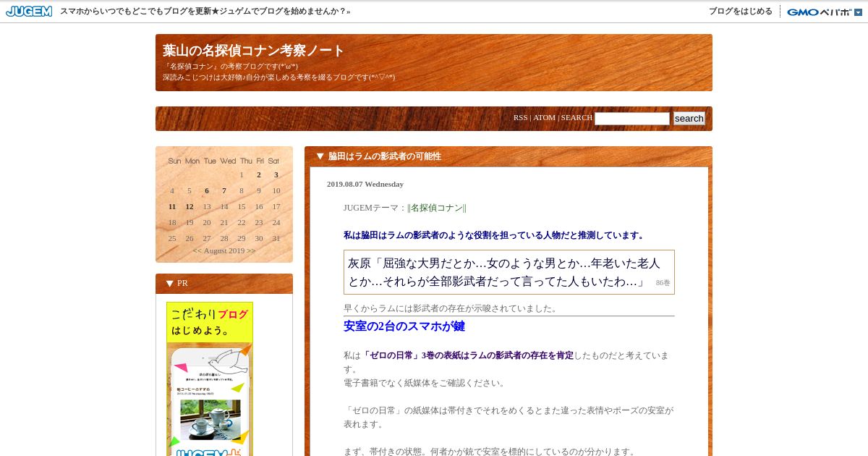The height and width of the screenshot is (456, 868).
Task: Click the こだわりブログ PR banner
Action: [x=210, y=379]
